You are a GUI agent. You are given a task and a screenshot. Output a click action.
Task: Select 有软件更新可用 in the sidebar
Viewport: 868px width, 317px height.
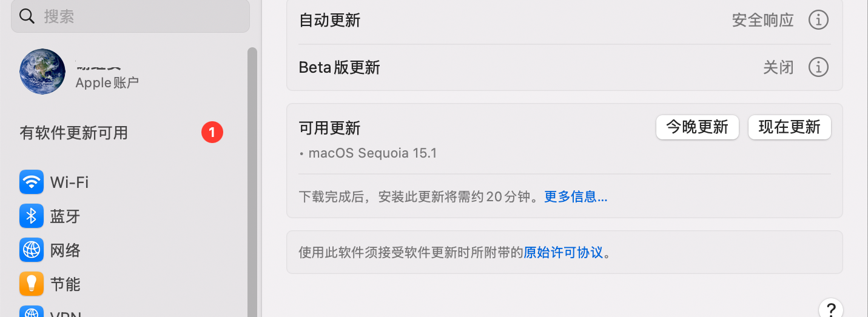click(74, 133)
